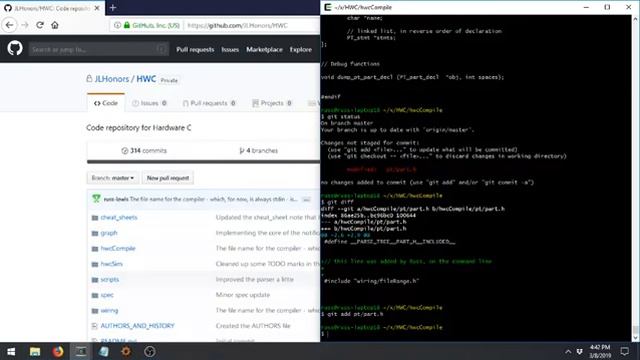Open the Action Center notifications

coord(624,351)
